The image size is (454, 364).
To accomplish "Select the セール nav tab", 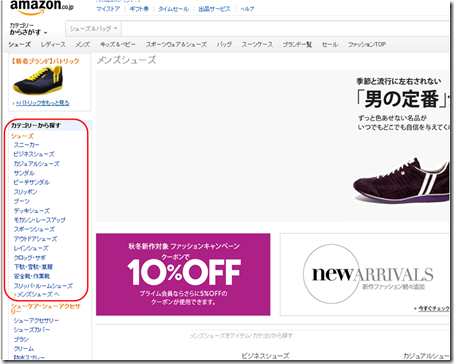I will [x=330, y=44].
